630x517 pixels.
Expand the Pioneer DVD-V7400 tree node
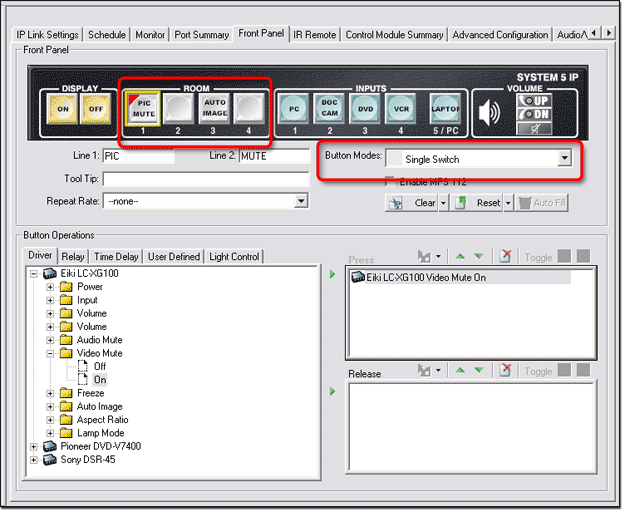click(36, 446)
